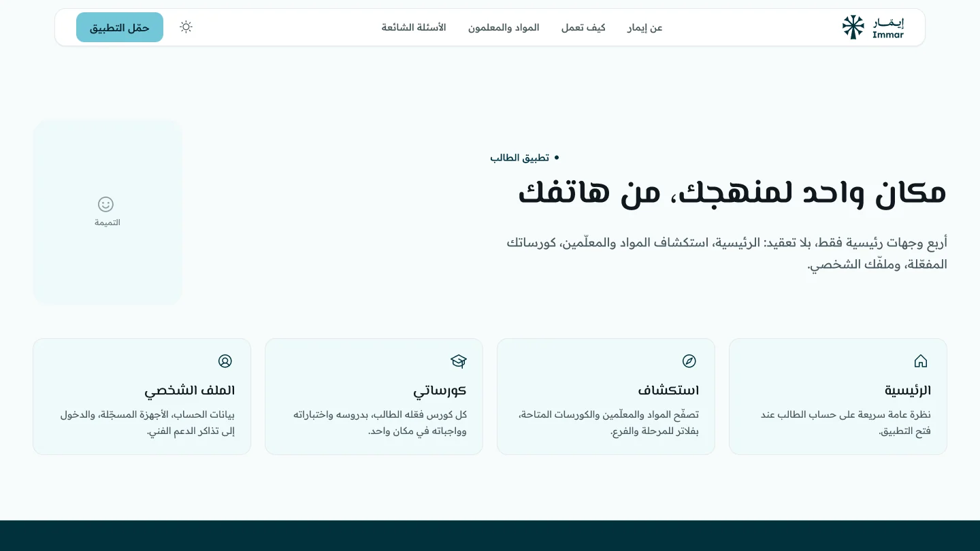Image resolution: width=980 pixels, height=551 pixels.
Task: Open الأسئلة الشائعة nav item
Action: tap(414, 28)
